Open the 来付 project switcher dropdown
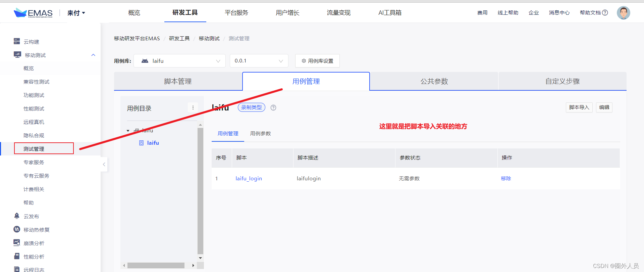 pos(76,13)
